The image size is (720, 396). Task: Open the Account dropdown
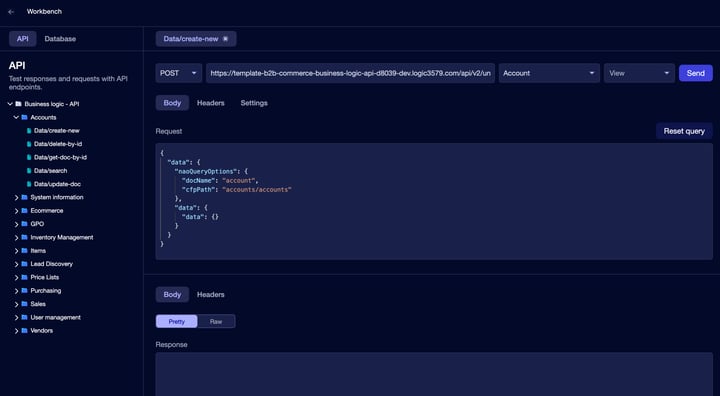click(549, 73)
